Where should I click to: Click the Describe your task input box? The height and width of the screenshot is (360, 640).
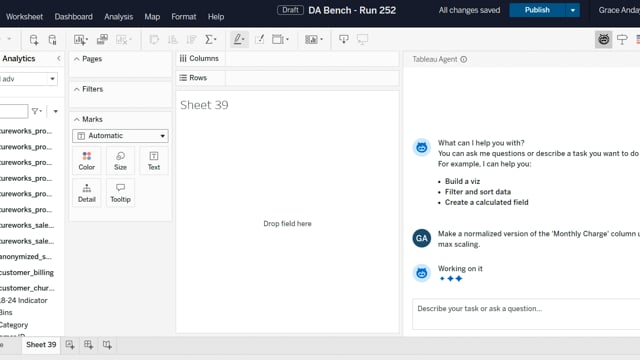[x=526, y=314]
